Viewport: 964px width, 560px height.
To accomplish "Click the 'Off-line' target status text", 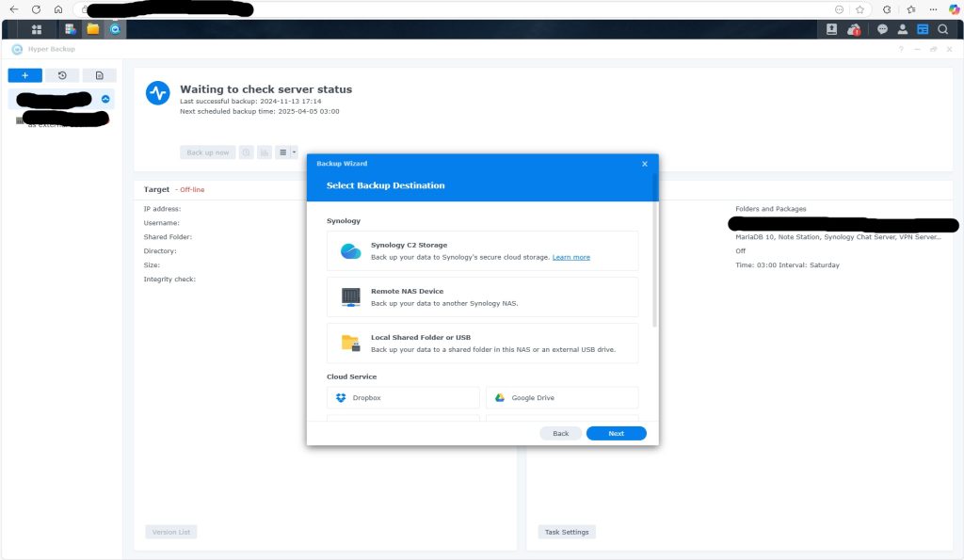I will tap(192, 190).
